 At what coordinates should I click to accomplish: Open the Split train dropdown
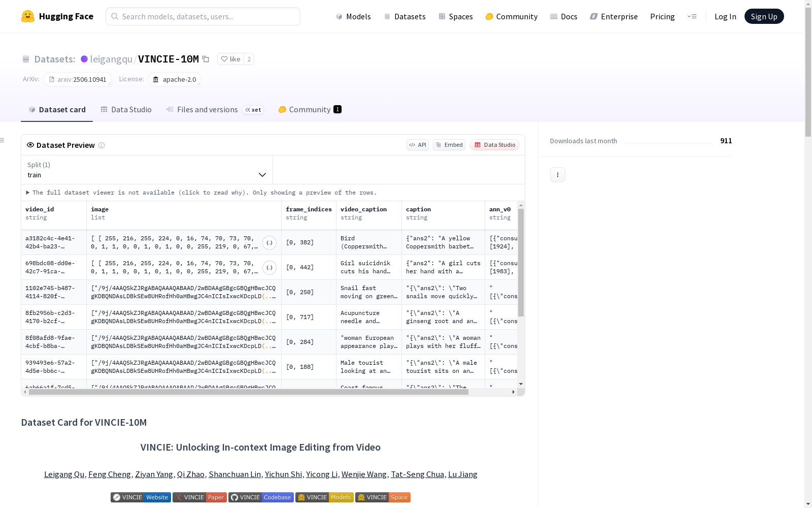(x=147, y=170)
